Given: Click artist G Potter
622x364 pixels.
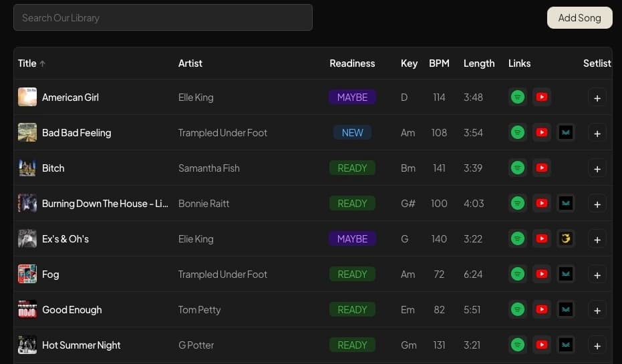Looking at the screenshot, I should click(x=196, y=345).
